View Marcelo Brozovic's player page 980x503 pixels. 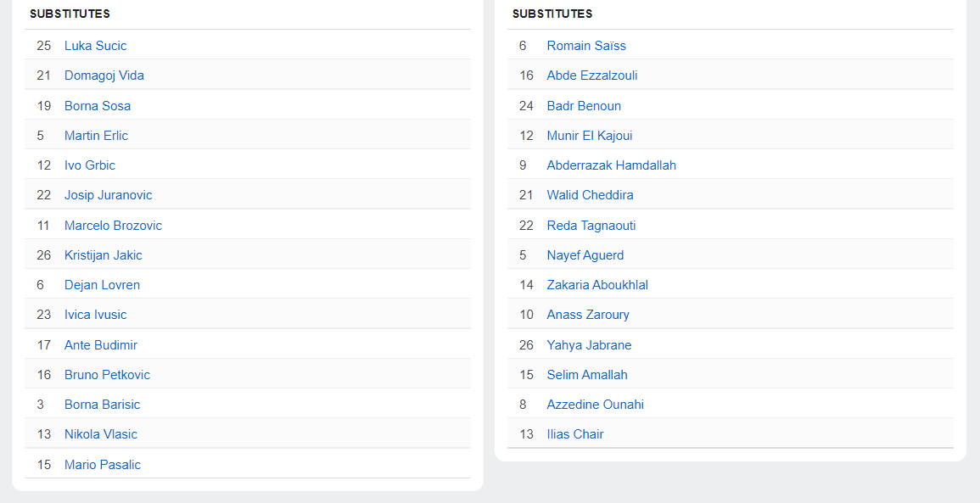click(113, 226)
